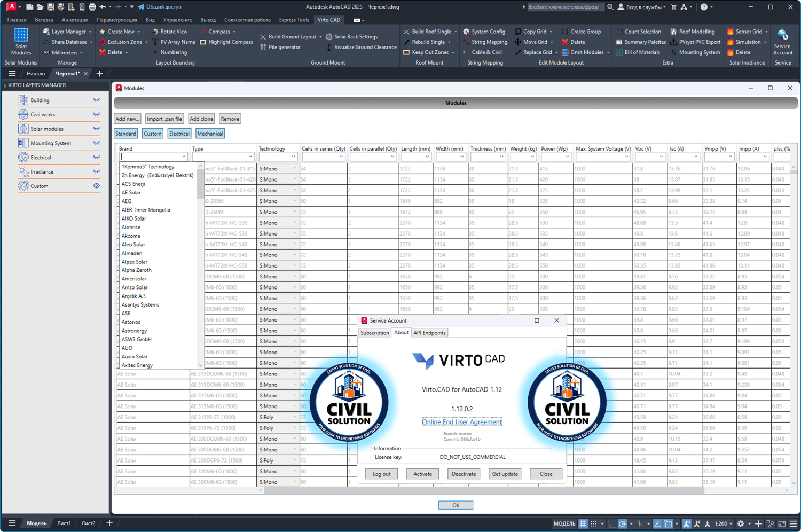This screenshot has width=801, height=532.
Task: Open the Millimeters units dropdown
Action: tap(81, 52)
